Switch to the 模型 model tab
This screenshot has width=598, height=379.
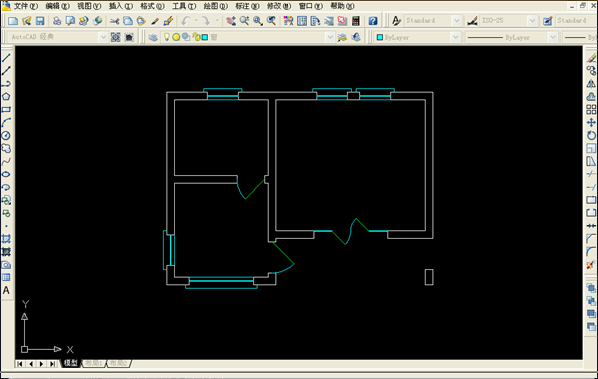click(x=71, y=363)
